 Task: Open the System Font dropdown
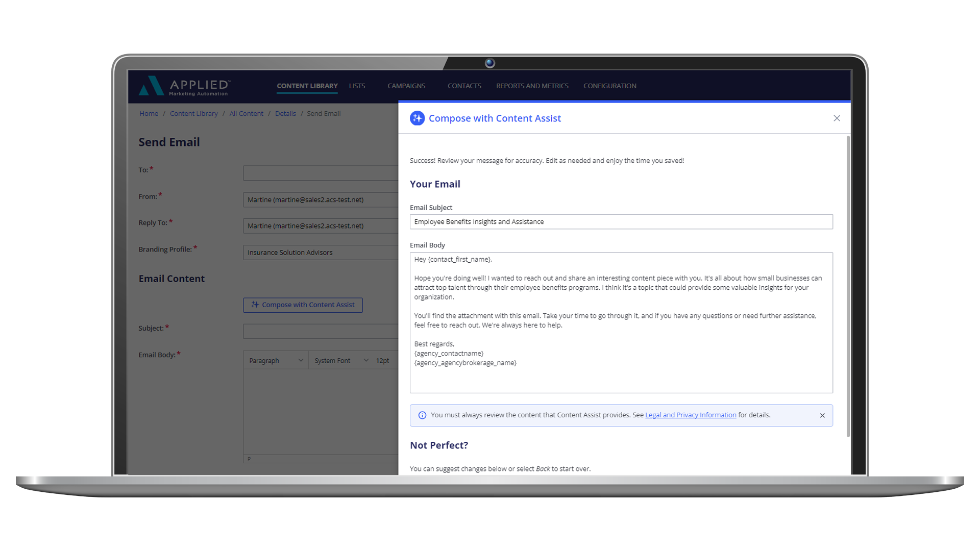click(341, 361)
